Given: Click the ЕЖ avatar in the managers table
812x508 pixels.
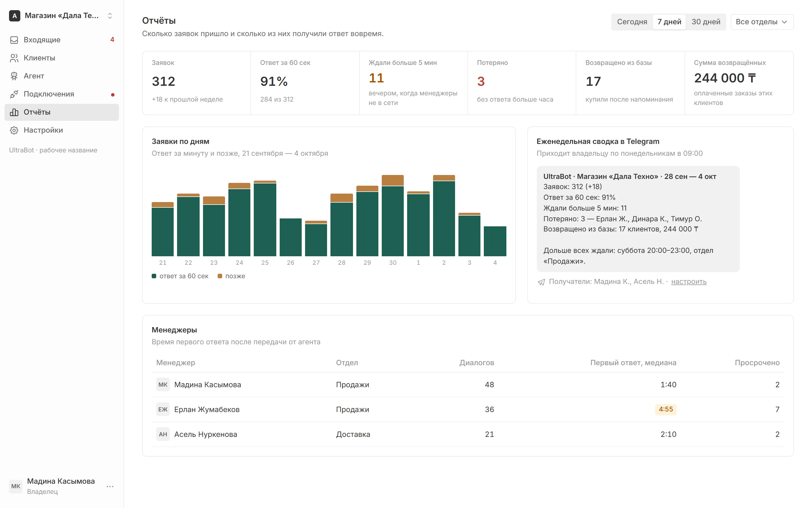Looking at the screenshot, I should pos(163,410).
